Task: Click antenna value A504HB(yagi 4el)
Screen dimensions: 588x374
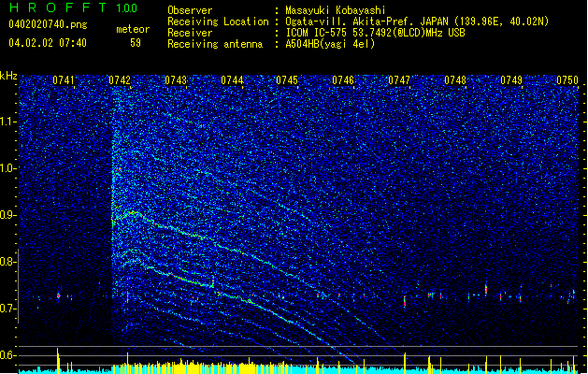Action: pos(330,44)
